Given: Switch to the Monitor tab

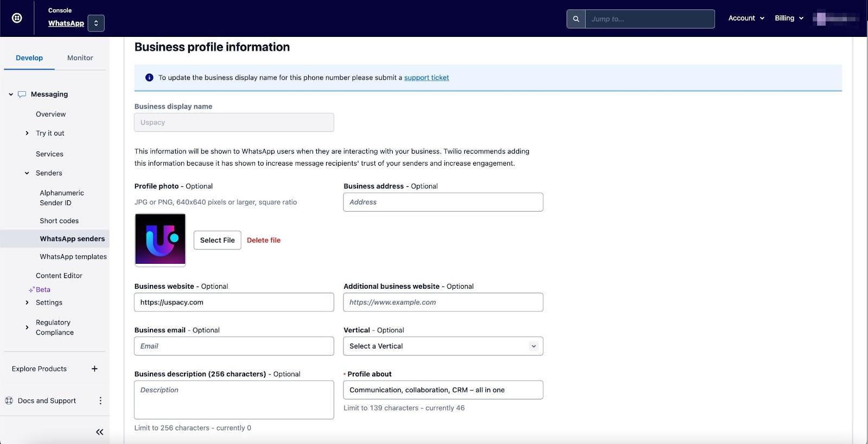Looking at the screenshot, I should pyautogui.click(x=80, y=58).
